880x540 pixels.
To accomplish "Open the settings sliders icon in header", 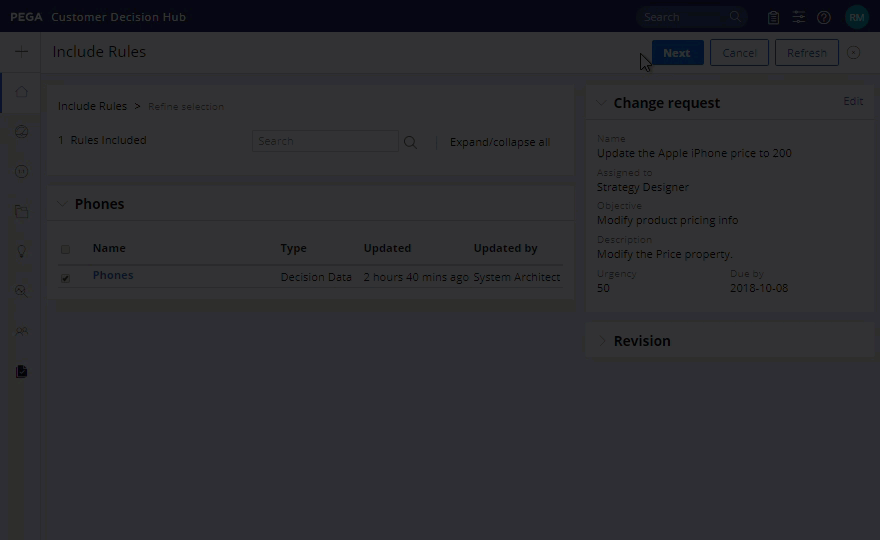I will pos(799,17).
